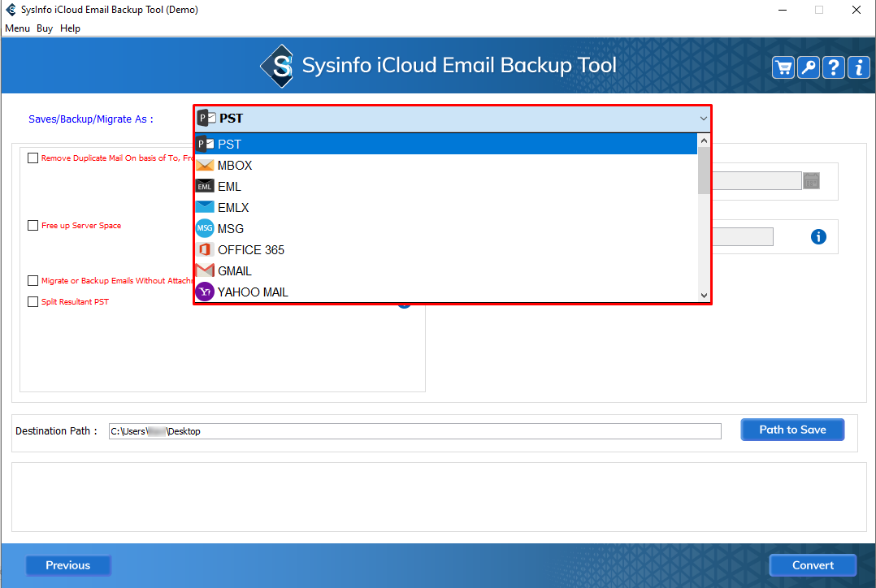Check the Split Resultant PST option

tap(33, 302)
